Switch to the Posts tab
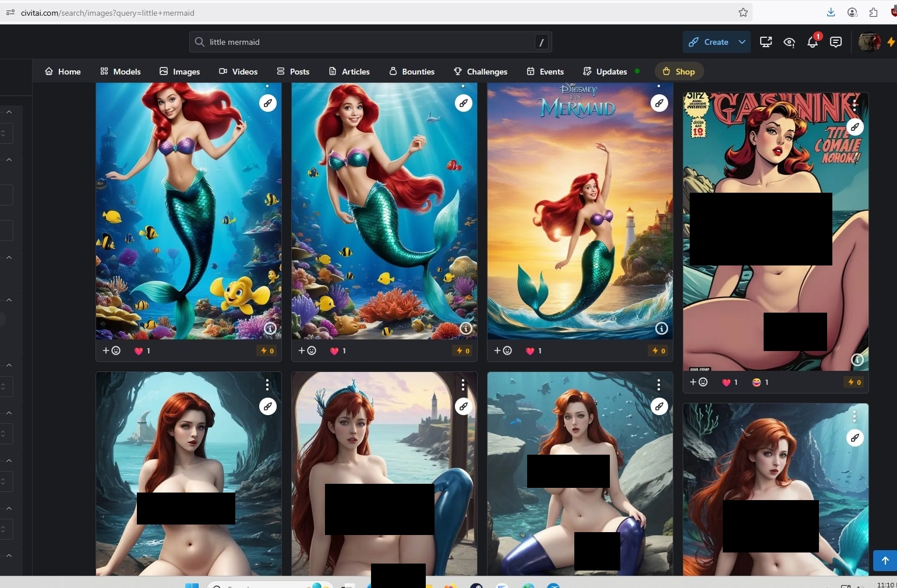The height and width of the screenshot is (588, 897). [x=293, y=72]
